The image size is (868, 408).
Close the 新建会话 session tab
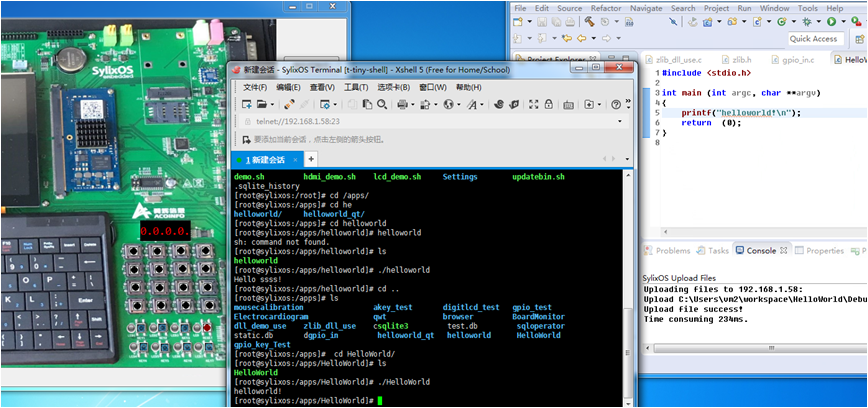(296, 160)
